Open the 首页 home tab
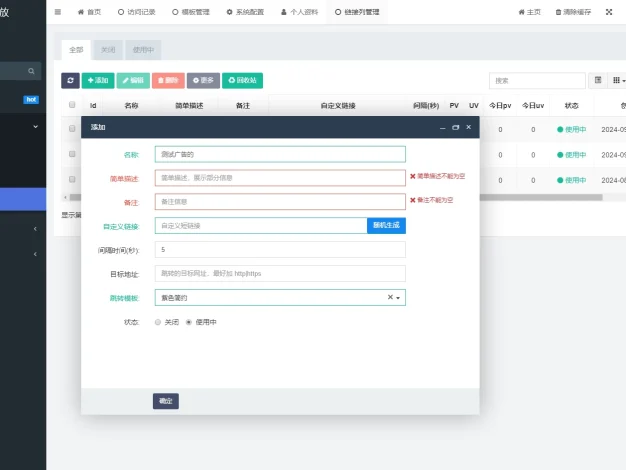Viewport: 626px width, 470px height. coord(89,12)
